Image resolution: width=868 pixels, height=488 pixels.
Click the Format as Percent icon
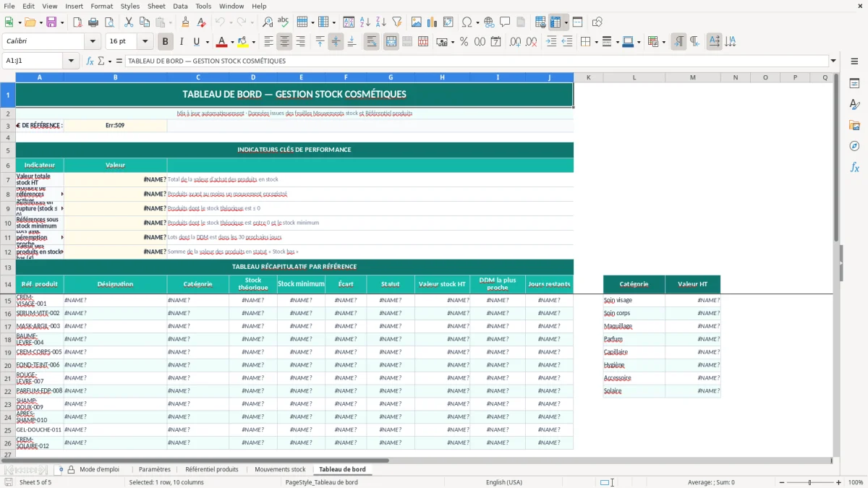(x=464, y=42)
